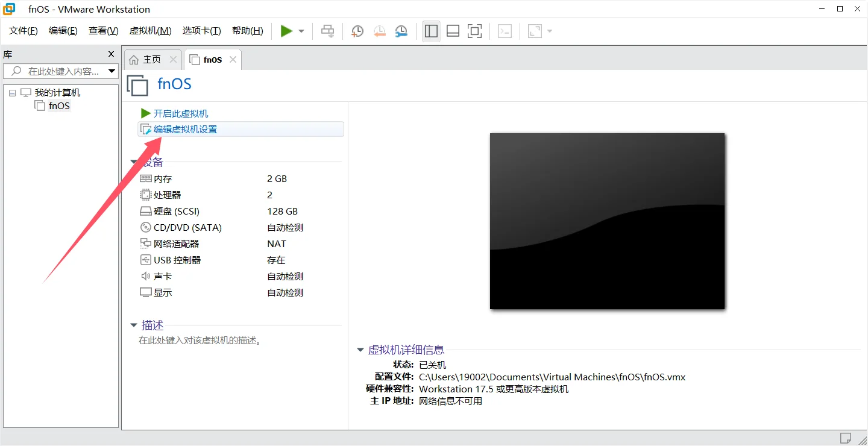The image size is (868, 446).
Task: Select the Workstation 17.5 compatibility text
Action: coord(494,389)
